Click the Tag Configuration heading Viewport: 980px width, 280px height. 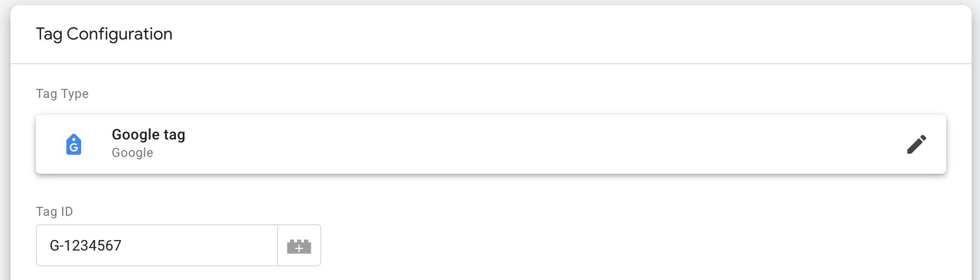click(104, 34)
